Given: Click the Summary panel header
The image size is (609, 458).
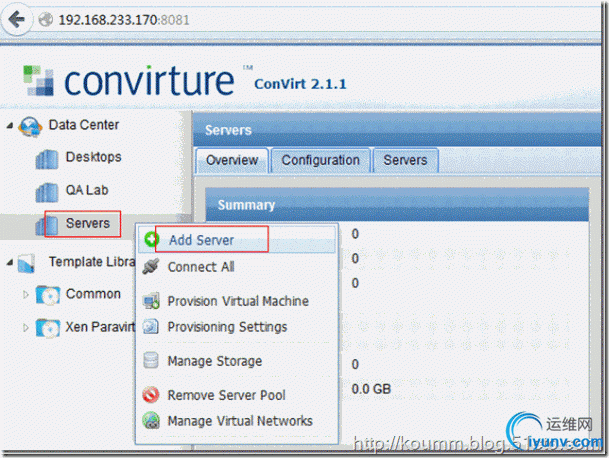Looking at the screenshot, I should [x=397, y=205].
